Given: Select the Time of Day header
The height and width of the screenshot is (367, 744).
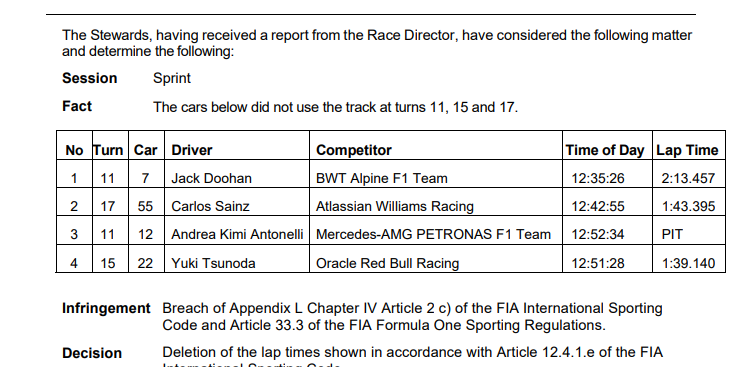Looking at the screenshot, I should [605, 151].
